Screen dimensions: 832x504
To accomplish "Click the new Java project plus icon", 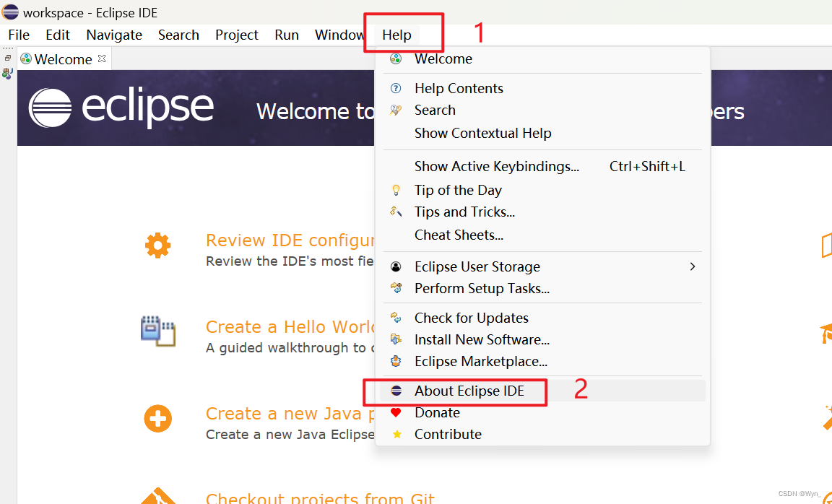I will coord(157,419).
